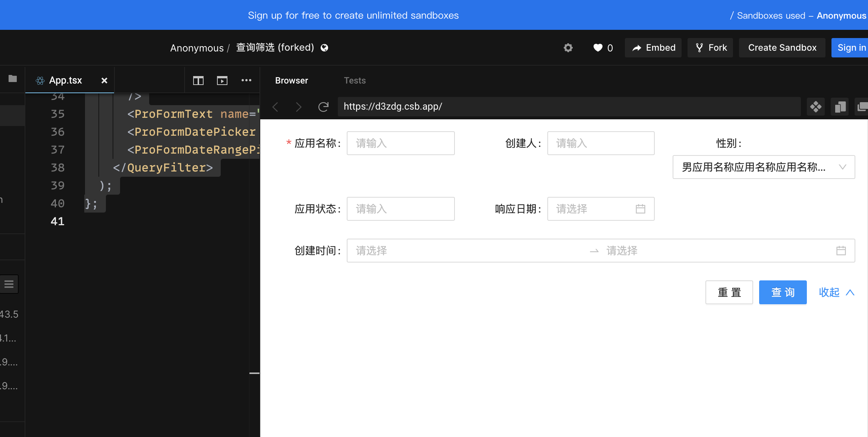Viewport: 868px width, 437px height.
Task: Open the split editor layout icon
Action: pos(198,80)
